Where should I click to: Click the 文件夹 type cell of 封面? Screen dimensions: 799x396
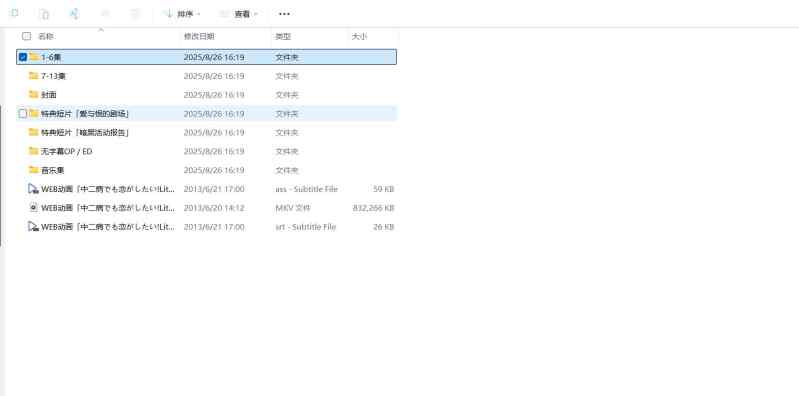click(x=287, y=95)
